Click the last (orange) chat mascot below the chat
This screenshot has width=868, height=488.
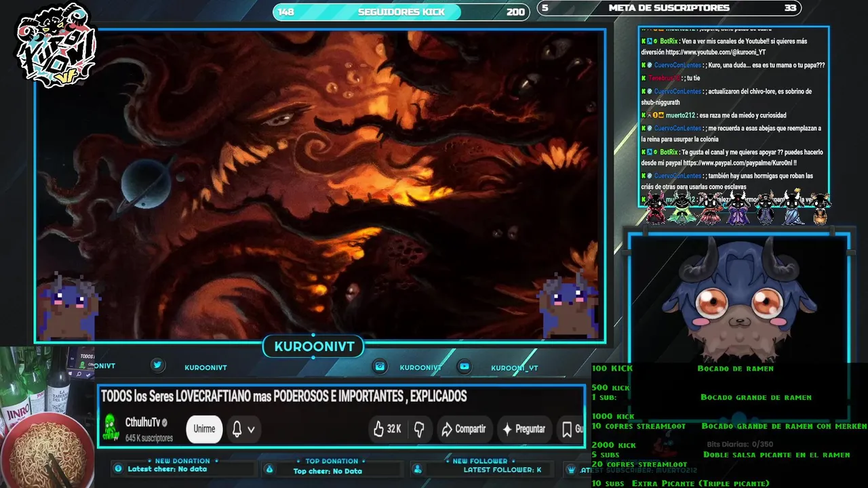coord(821,208)
